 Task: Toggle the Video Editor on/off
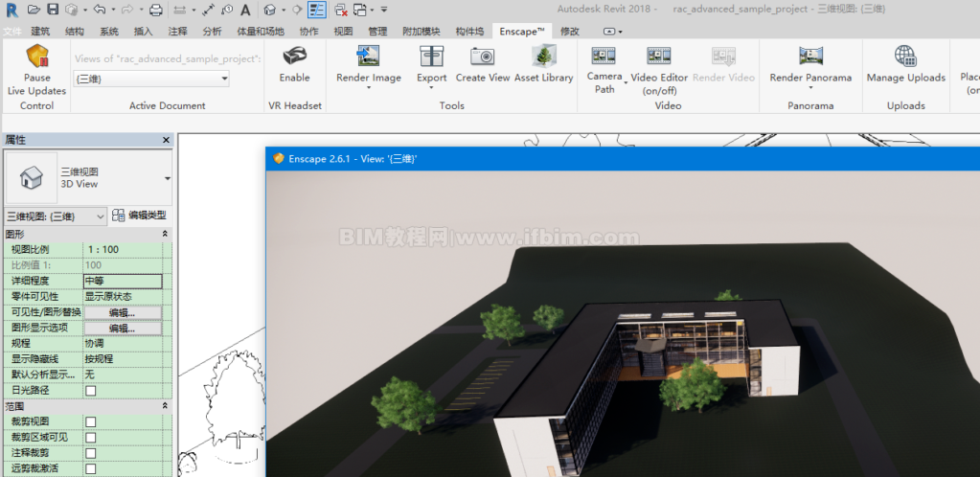(x=659, y=70)
